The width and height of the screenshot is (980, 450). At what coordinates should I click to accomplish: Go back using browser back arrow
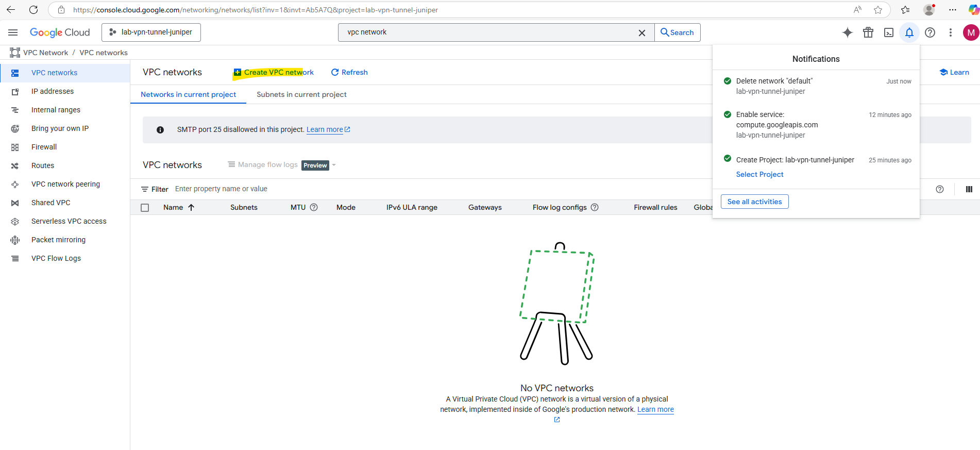[x=10, y=10]
